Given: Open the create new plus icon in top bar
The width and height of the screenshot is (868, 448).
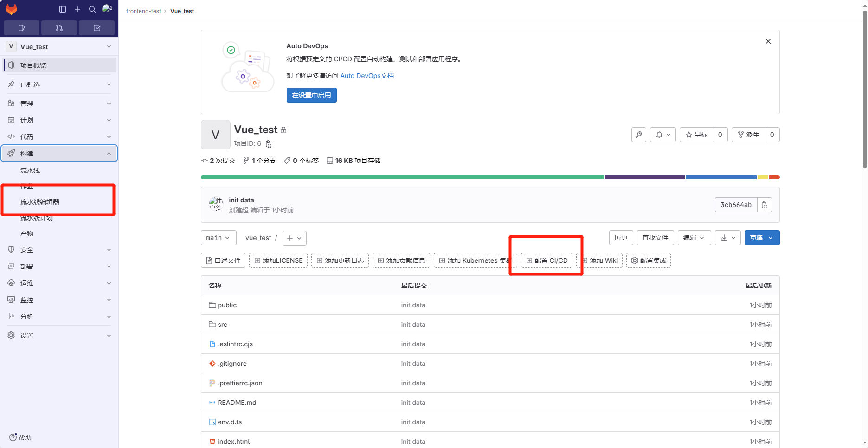Looking at the screenshot, I should (x=77, y=9).
